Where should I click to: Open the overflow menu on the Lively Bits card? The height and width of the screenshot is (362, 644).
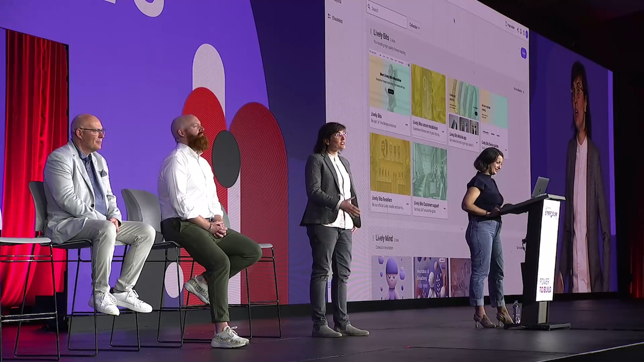(407, 124)
